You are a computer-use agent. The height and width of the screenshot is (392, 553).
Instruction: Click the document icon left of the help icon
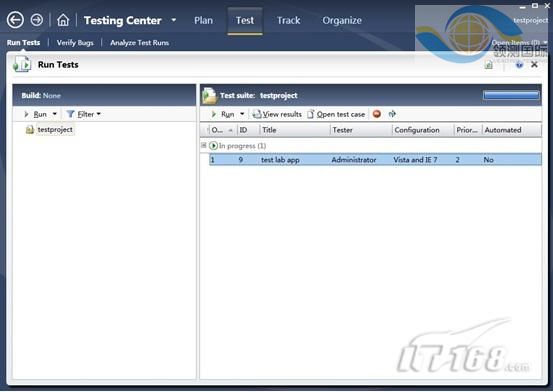click(x=488, y=65)
